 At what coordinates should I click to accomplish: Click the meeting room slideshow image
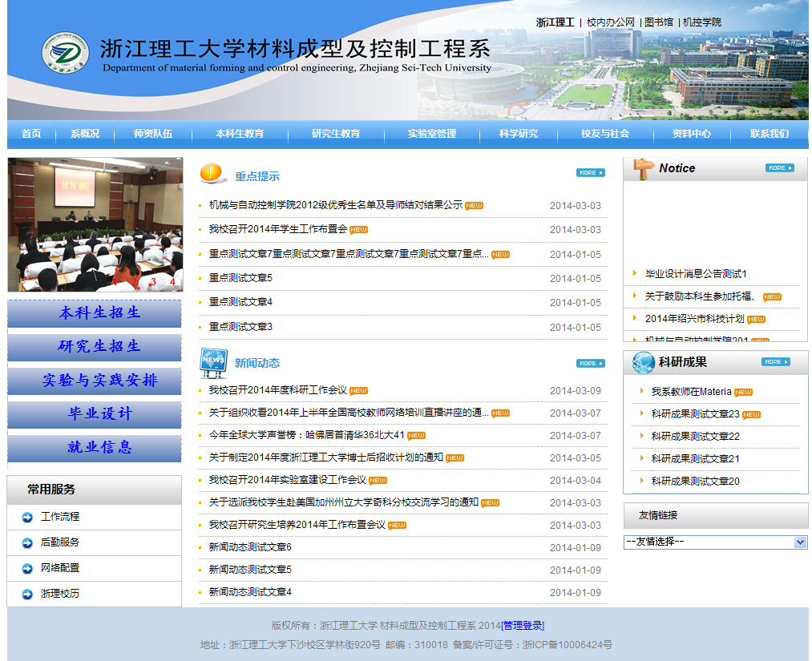click(x=95, y=224)
